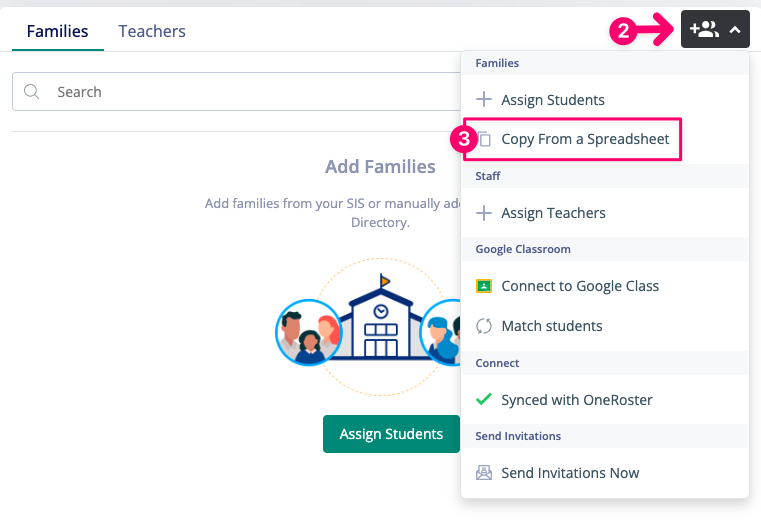Click the copy icon for spreadsheet import

point(485,140)
